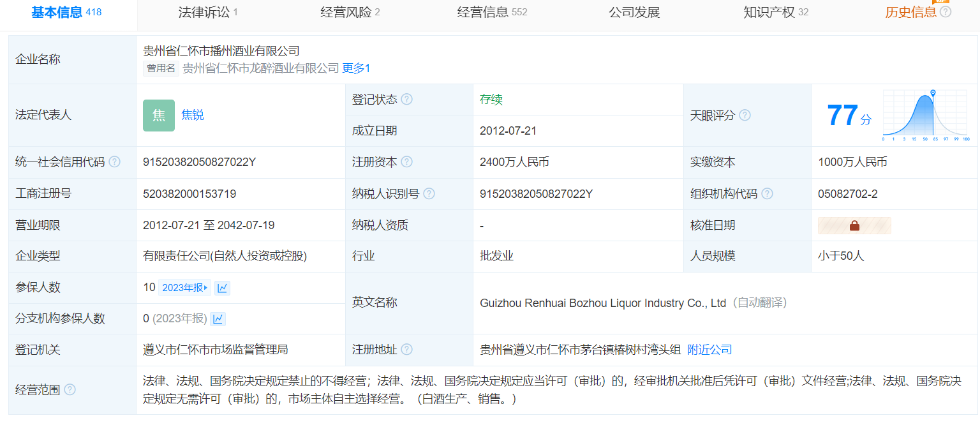The height and width of the screenshot is (434, 980).
Task: Click the 经营范围 description text
Action: [x=552, y=390]
